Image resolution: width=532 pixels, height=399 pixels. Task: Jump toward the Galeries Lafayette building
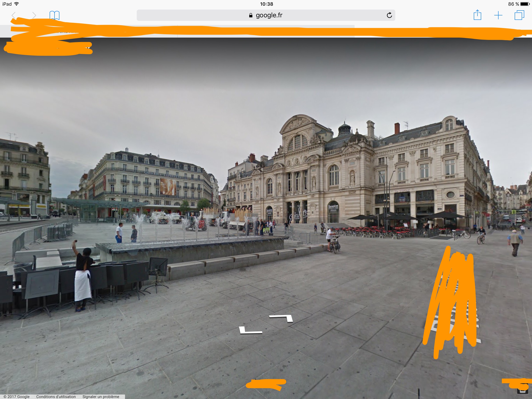[154, 183]
